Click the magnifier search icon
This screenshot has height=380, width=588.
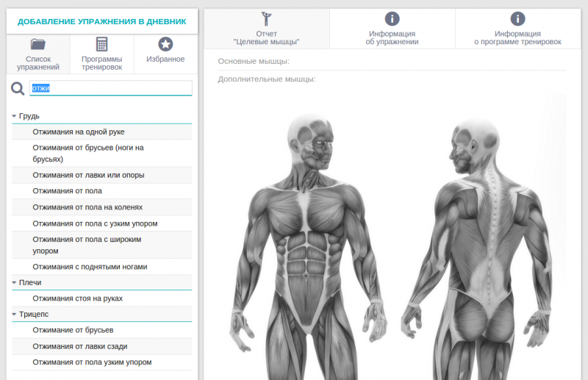[x=18, y=89]
